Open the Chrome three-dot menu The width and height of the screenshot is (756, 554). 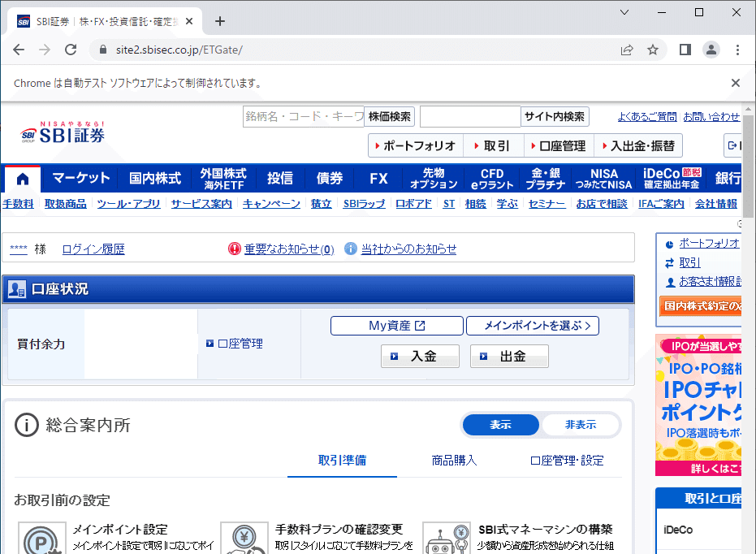737,50
